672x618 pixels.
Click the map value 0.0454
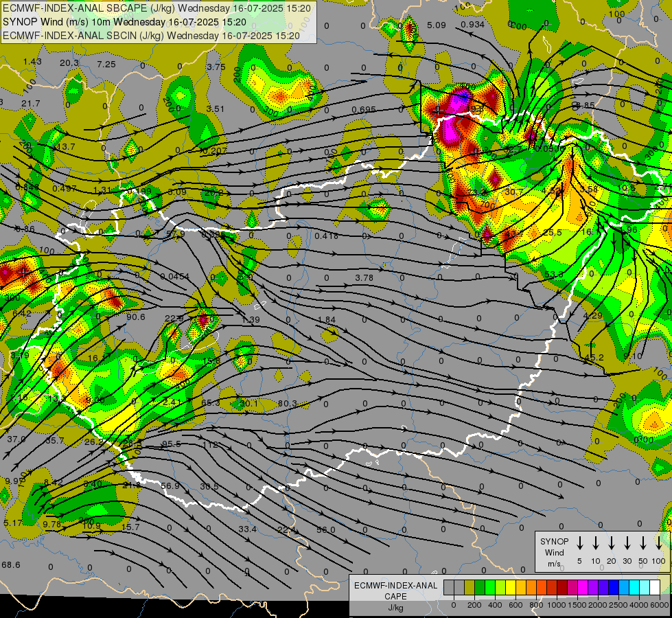pos(175,277)
